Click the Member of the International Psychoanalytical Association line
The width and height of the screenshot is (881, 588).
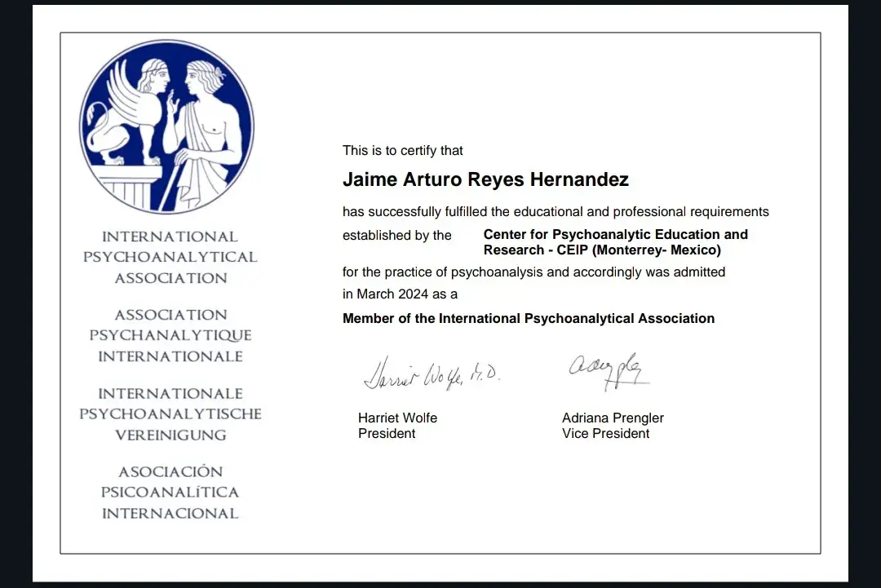[x=528, y=318]
